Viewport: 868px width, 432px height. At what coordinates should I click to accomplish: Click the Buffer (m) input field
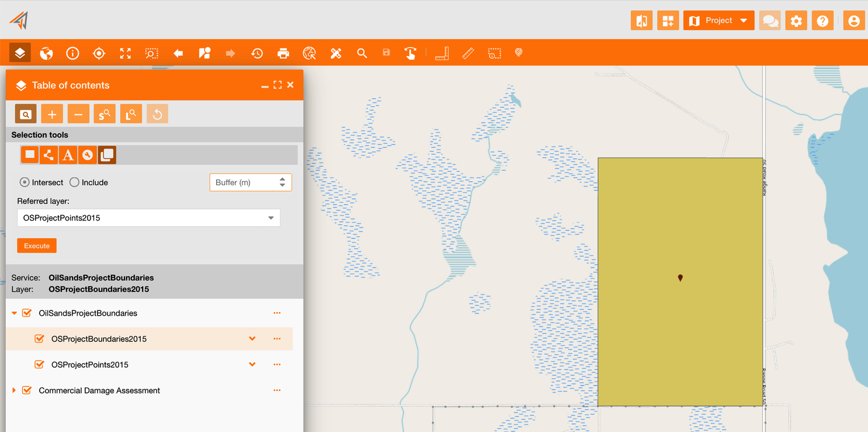click(251, 182)
